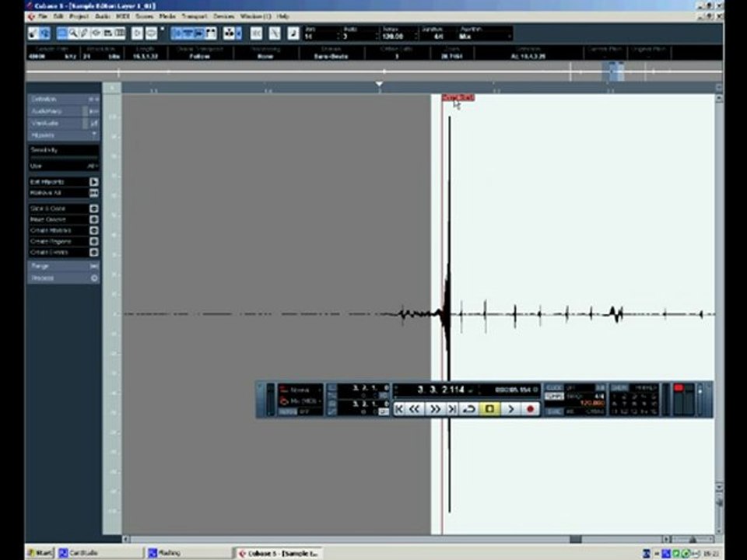Click the Fast Forward button in transport
This screenshot has height=560, width=747.
pyautogui.click(x=435, y=409)
